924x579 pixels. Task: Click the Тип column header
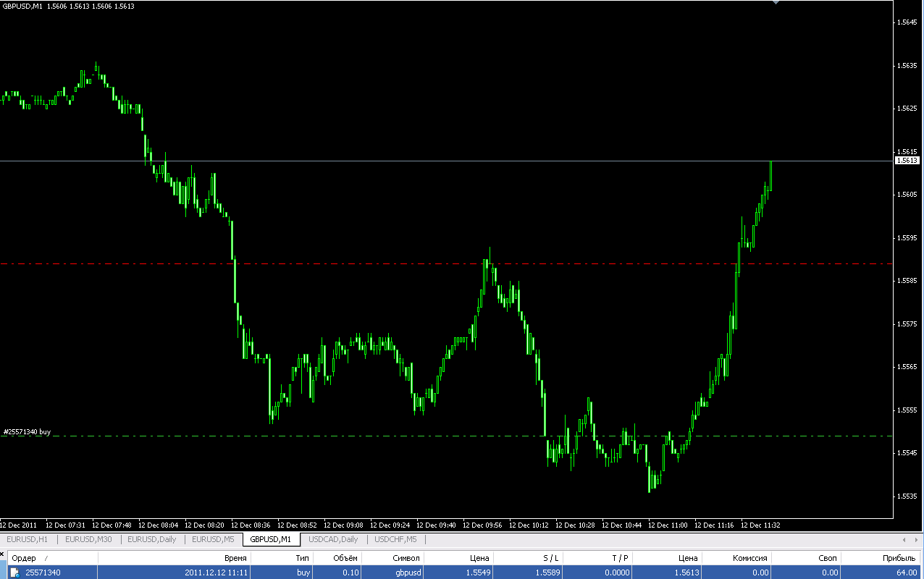tap(282, 558)
